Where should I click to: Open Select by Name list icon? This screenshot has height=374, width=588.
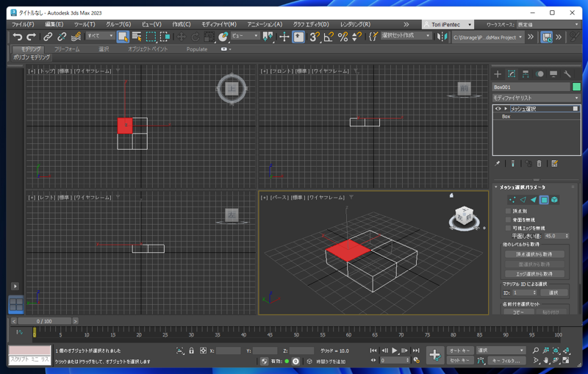137,37
